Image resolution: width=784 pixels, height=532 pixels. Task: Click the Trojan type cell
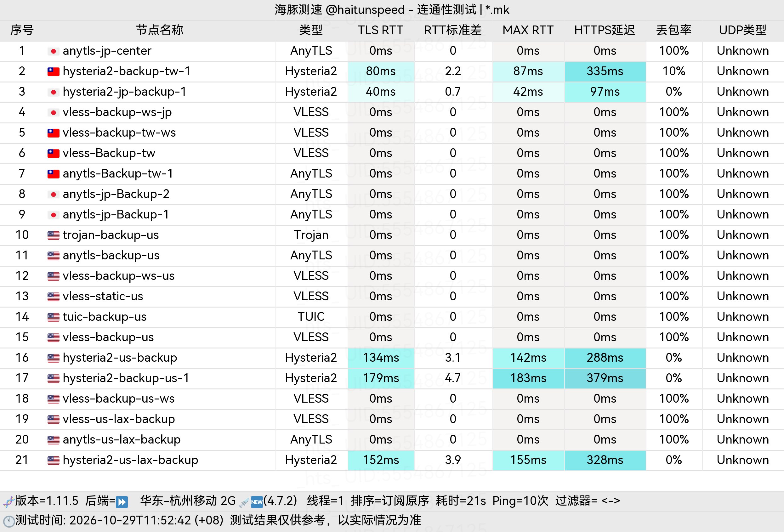[x=311, y=235]
